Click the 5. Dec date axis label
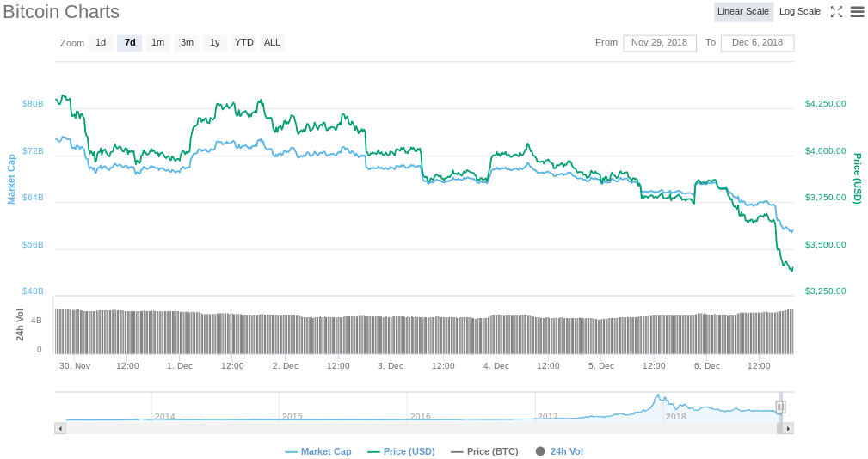This screenshot has height=459, width=868. click(601, 366)
